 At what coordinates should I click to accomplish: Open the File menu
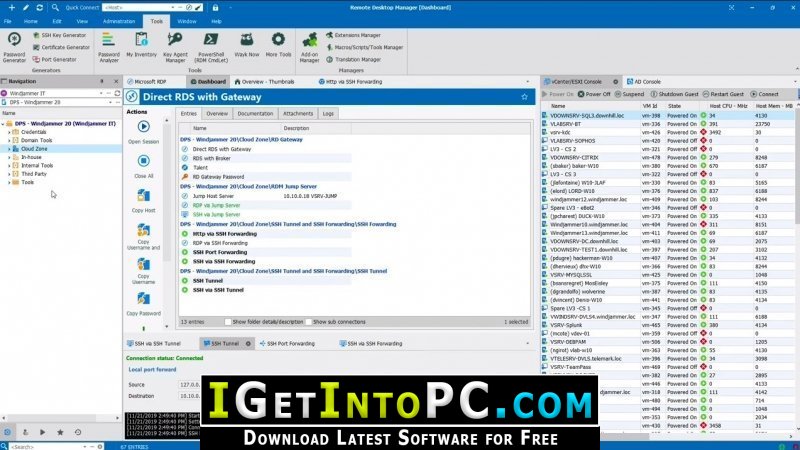[x=8, y=21]
